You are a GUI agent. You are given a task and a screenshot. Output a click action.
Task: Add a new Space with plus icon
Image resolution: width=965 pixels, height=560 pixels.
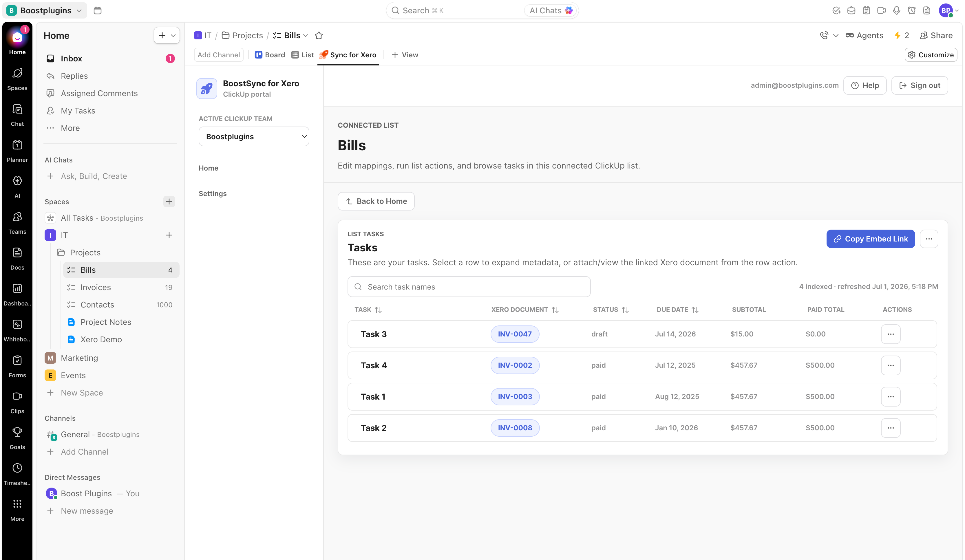pos(169,201)
